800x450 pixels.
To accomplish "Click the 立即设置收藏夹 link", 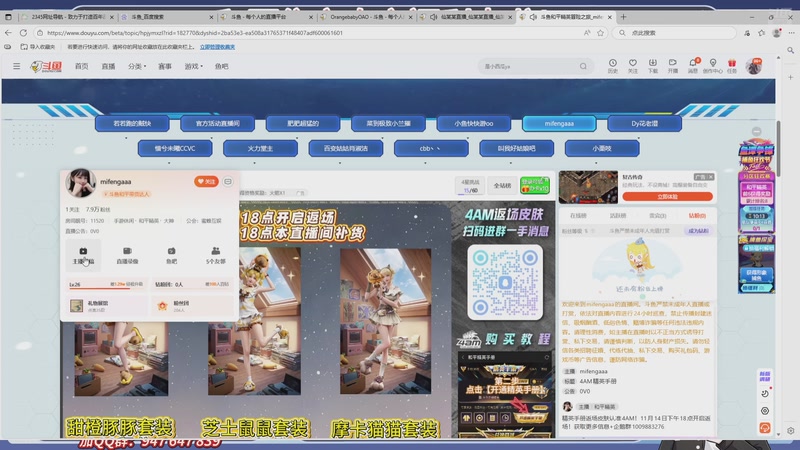I will [x=217, y=47].
